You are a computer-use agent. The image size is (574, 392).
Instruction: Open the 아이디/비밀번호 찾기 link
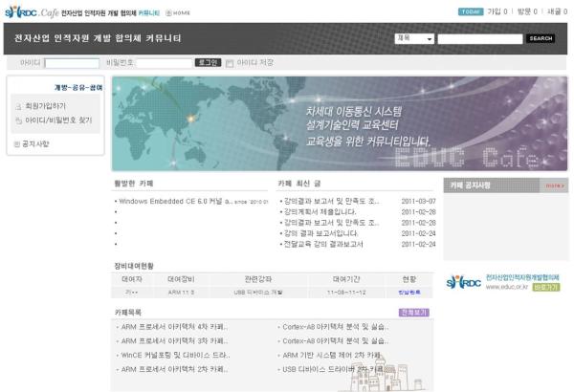pos(58,120)
